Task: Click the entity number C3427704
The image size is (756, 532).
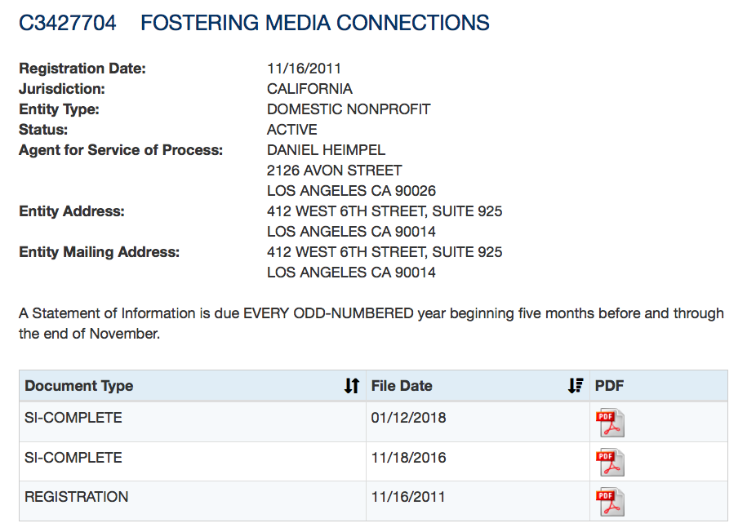Action: coord(68,23)
